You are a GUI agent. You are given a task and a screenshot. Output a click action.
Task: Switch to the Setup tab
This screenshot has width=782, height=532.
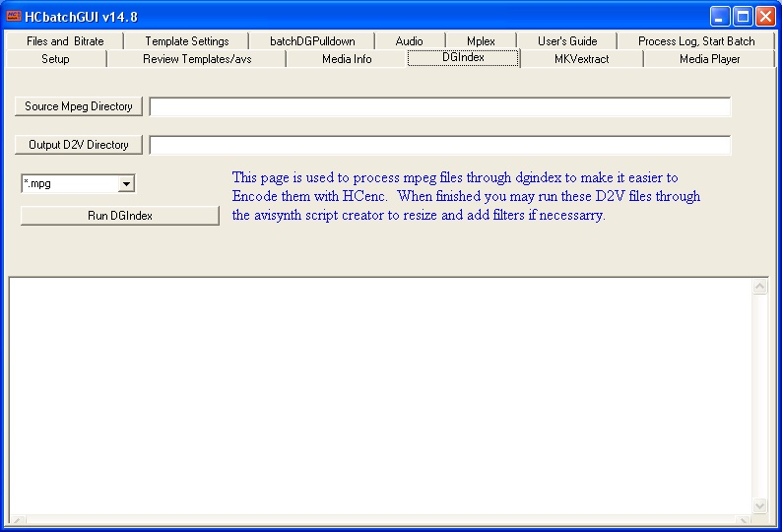[x=55, y=59]
